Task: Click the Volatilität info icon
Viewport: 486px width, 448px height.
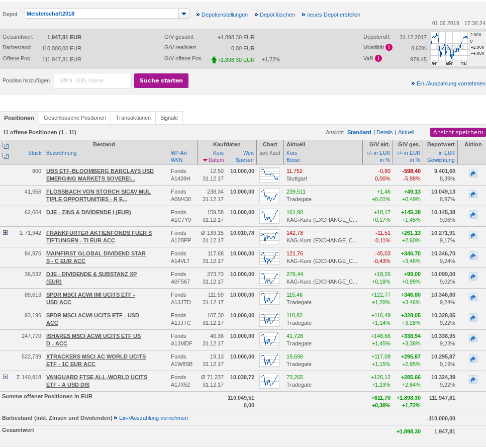Action: 389,47
